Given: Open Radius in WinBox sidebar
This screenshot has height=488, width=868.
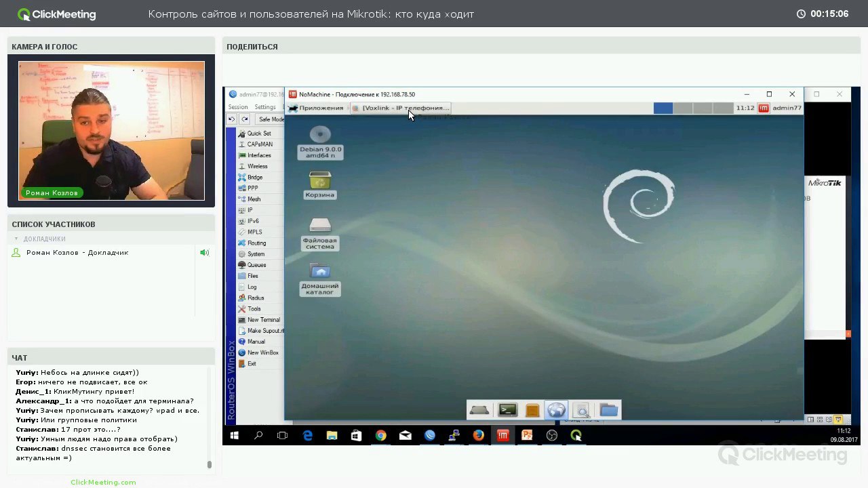Looking at the screenshot, I should pos(252,298).
